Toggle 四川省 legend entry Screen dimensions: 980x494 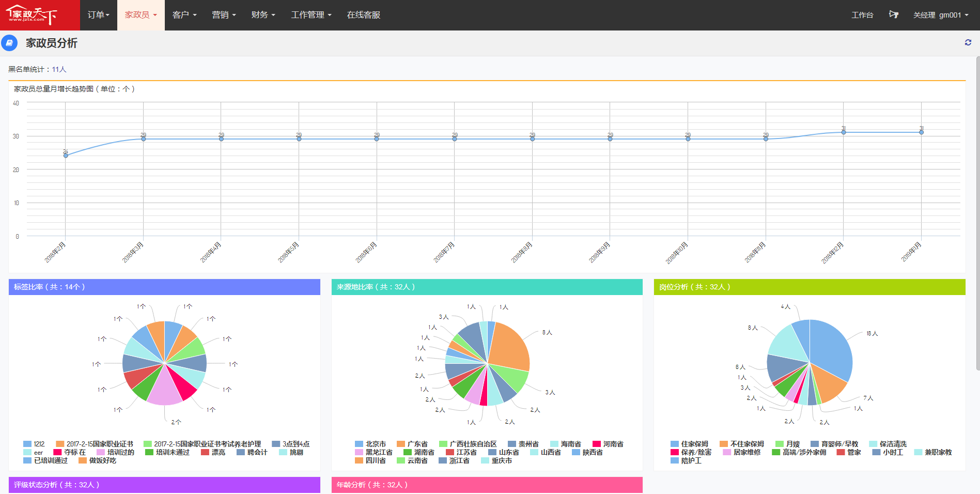click(370, 460)
